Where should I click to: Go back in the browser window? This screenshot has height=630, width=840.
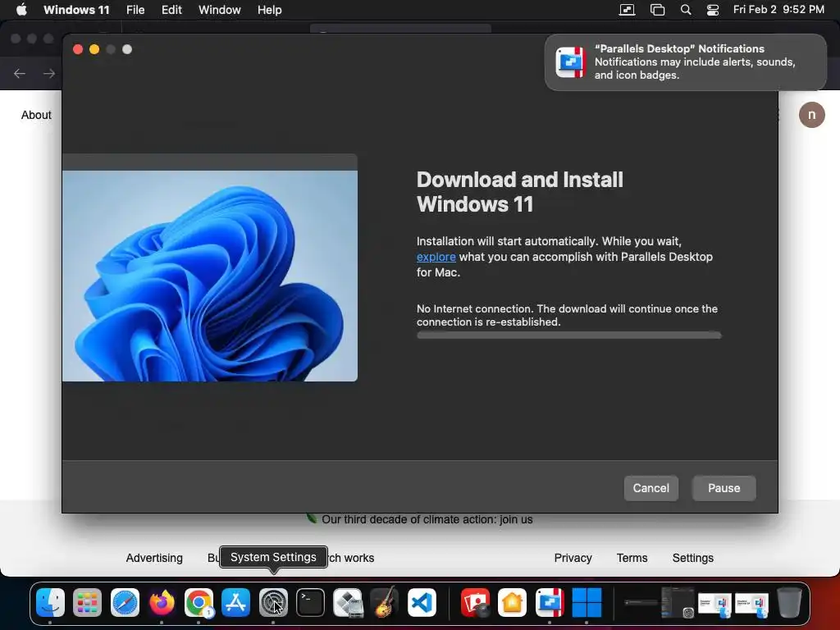click(x=20, y=73)
